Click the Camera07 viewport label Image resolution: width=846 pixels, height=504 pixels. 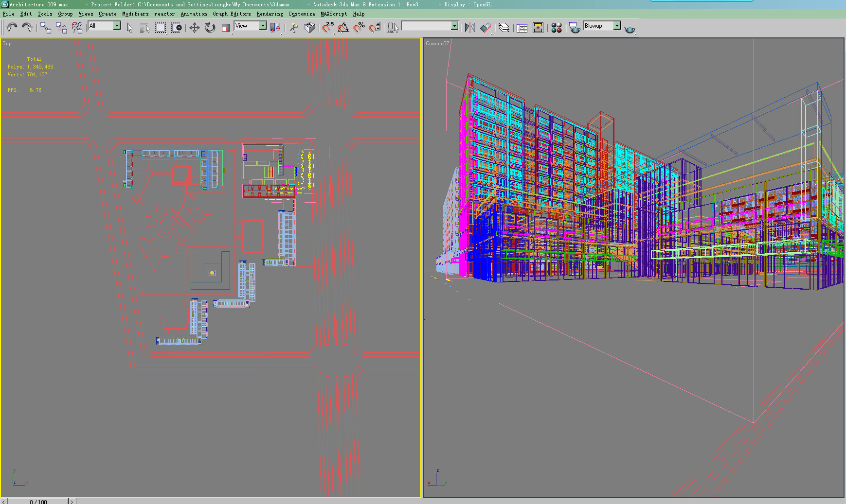coord(437,44)
